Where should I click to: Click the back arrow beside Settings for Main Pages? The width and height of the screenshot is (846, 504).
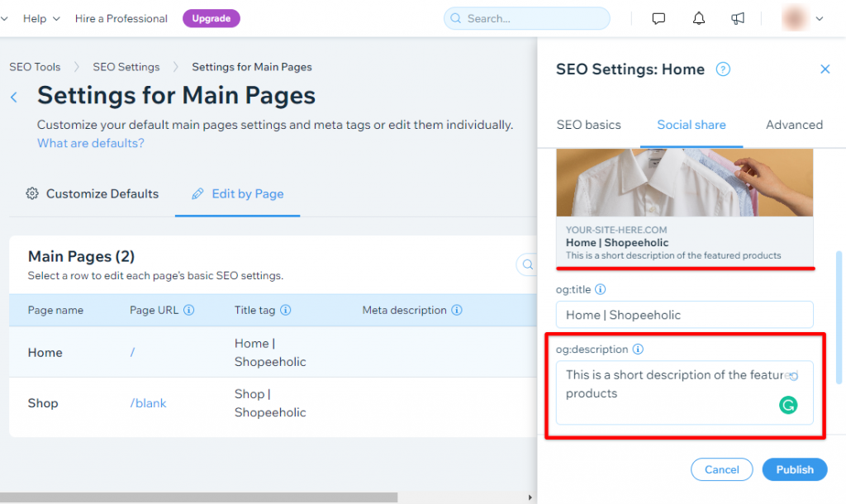[13, 97]
